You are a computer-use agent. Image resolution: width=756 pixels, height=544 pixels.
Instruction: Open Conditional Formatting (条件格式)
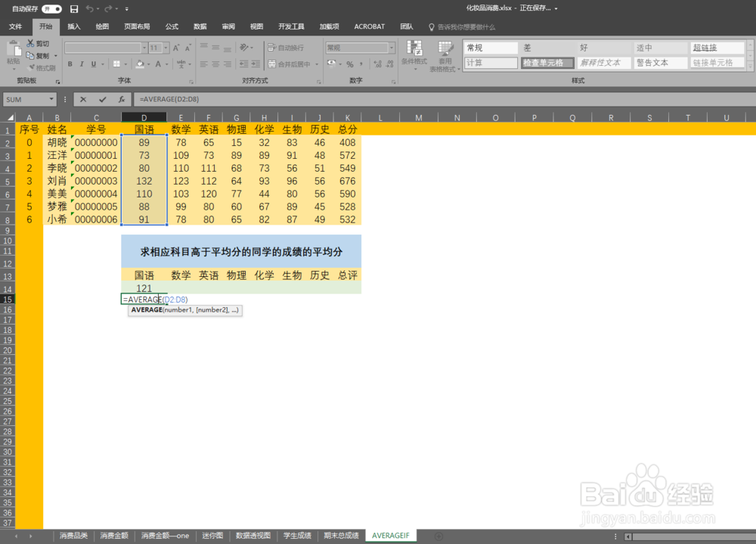[x=414, y=55]
